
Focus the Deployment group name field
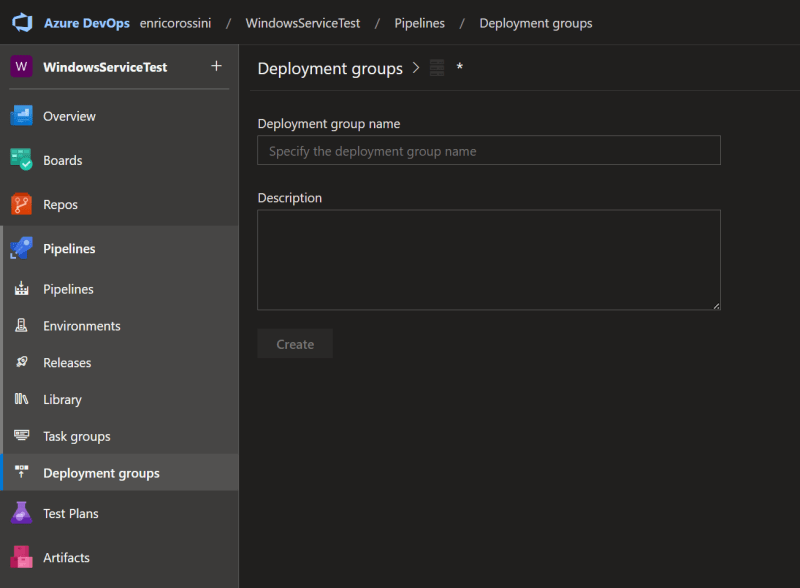coord(489,151)
